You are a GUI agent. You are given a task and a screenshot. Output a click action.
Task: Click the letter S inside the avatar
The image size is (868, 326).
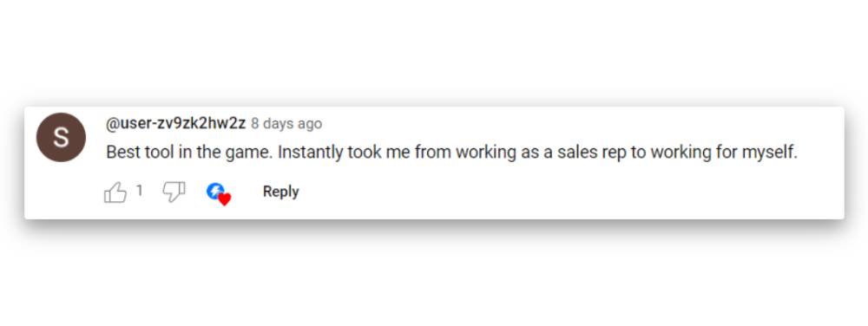pyautogui.click(x=61, y=138)
